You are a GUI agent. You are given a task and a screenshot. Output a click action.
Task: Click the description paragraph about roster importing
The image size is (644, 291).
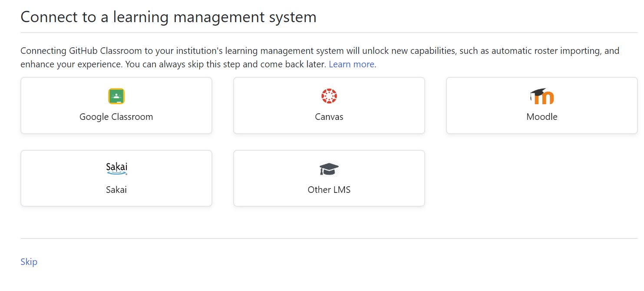point(261,51)
